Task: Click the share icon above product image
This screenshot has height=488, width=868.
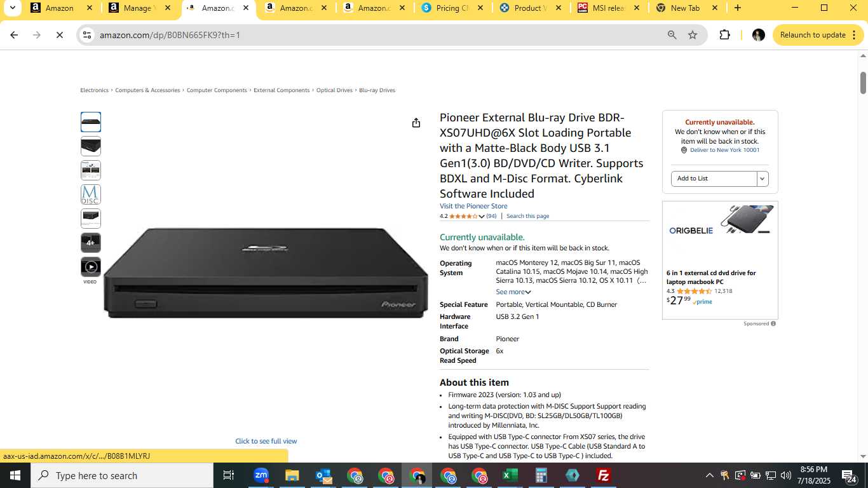Action: (x=416, y=123)
